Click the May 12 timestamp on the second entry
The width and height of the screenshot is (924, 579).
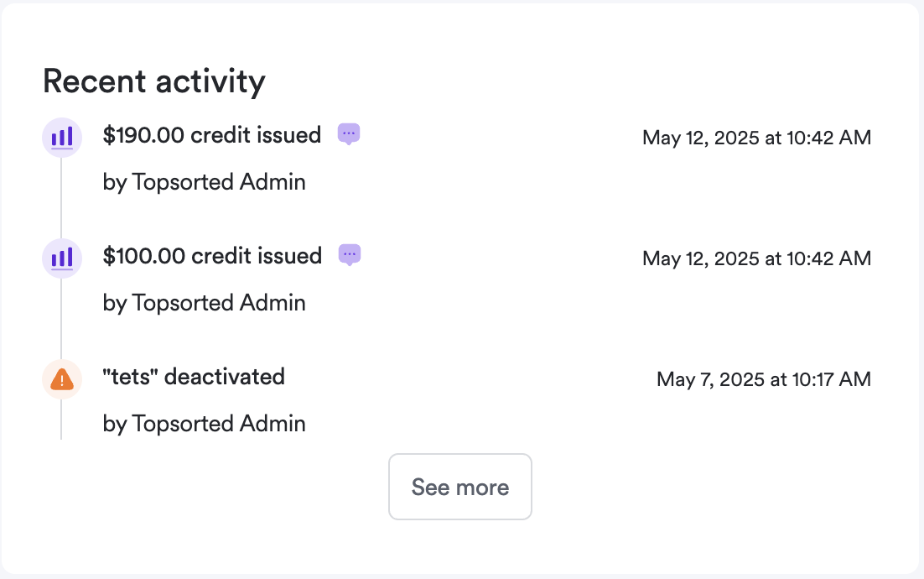[x=756, y=258]
